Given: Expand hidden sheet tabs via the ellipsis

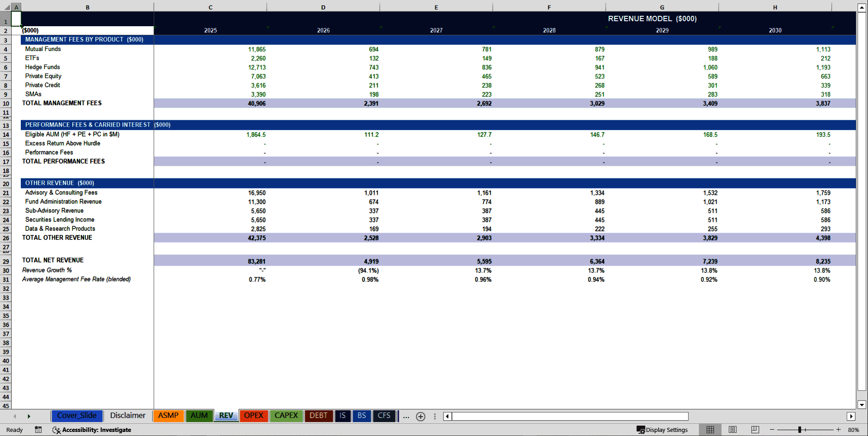Looking at the screenshot, I should tap(406, 417).
